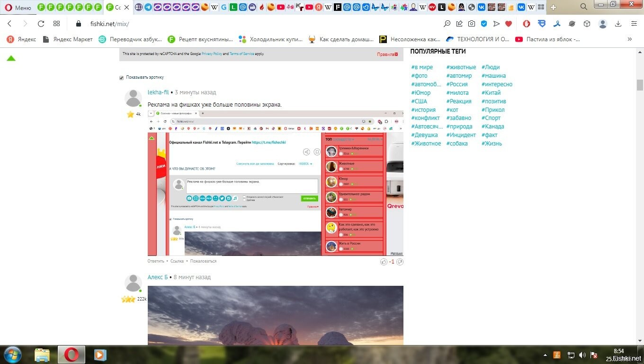This screenshot has width=644, height=364.
Task: Open the Easy Setup sliders icon
Action: [x=634, y=24]
